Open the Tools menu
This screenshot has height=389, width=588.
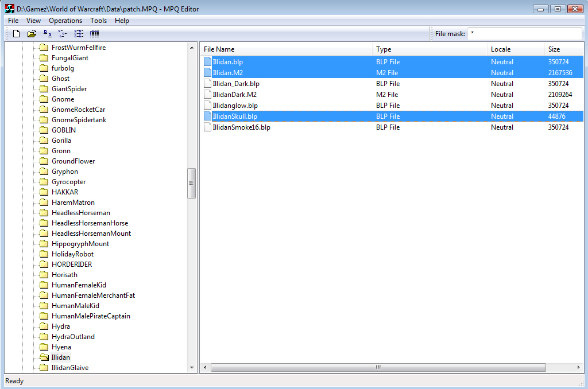tap(98, 21)
